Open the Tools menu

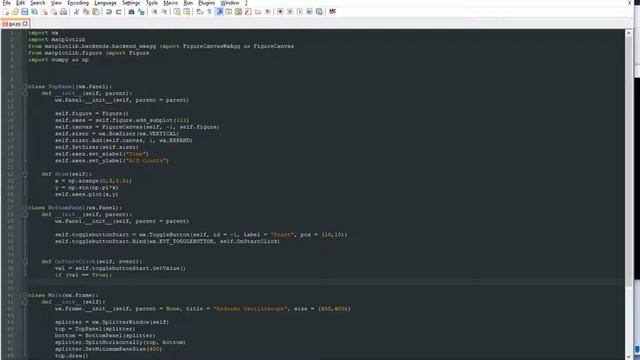[152, 3]
